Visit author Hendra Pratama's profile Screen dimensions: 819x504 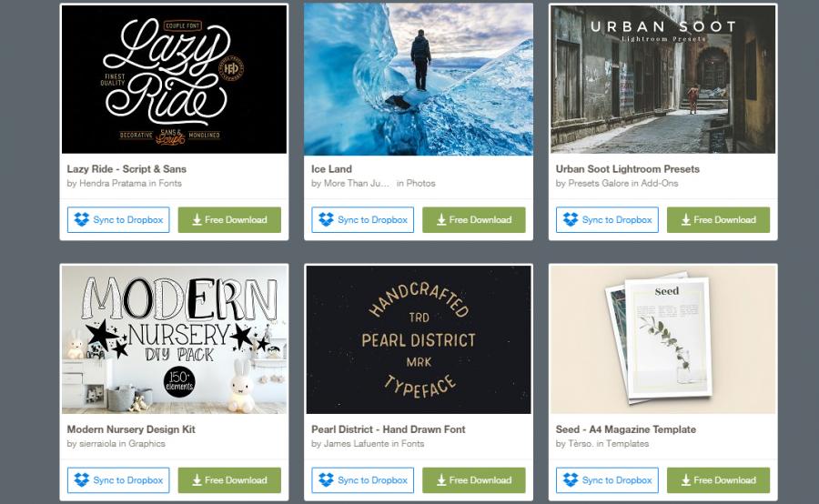pos(113,184)
